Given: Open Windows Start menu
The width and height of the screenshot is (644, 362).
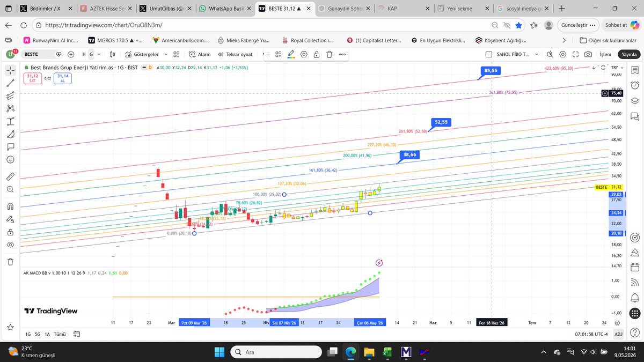Looking at the screenshot, I should tap(220, 351).
